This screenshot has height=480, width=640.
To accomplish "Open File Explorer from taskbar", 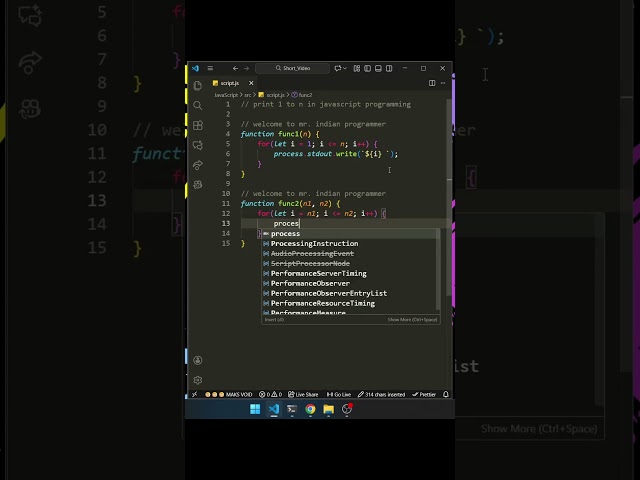I will coord(329,409).
